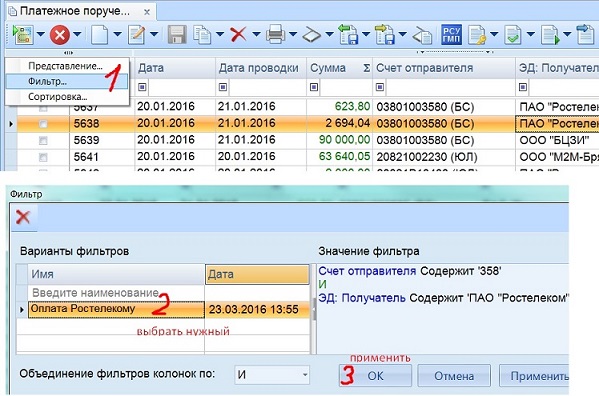Click cell 20821002230 (ЮЛ)
599x396 pixels.
coord(444,157)
